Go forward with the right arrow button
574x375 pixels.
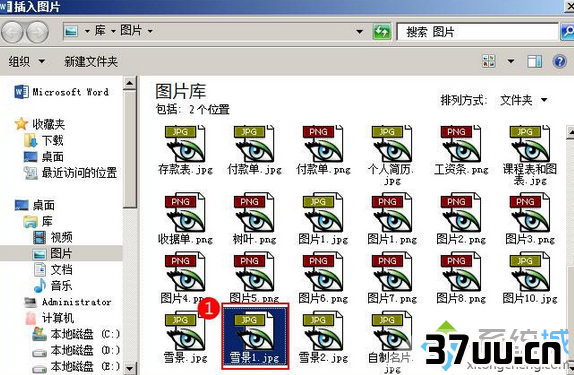coord(37,32)
